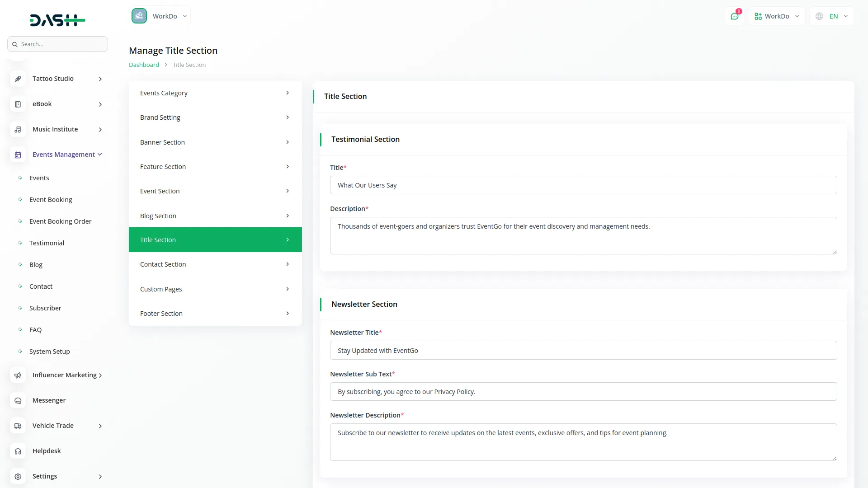The height and width of the screenshot is (488, 868).
Task: Click the Settings gear icon in sidebar
Action: click(18, 477)
